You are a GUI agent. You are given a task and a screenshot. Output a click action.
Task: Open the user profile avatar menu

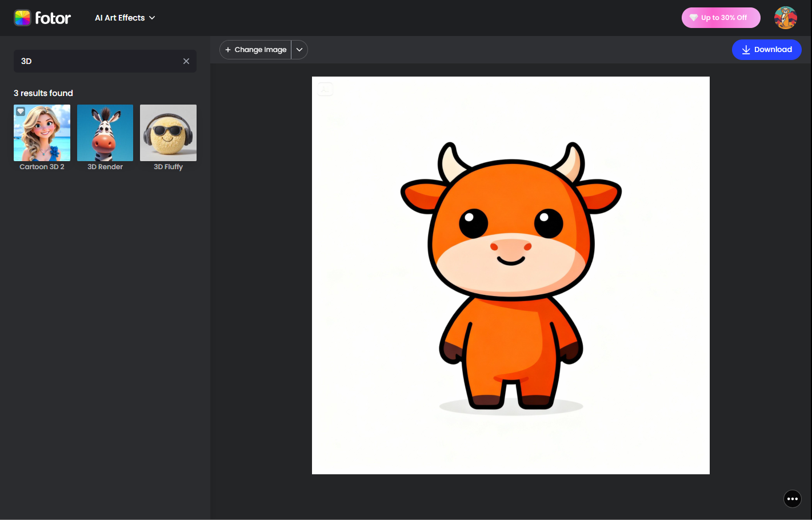[x=786, y=18]
